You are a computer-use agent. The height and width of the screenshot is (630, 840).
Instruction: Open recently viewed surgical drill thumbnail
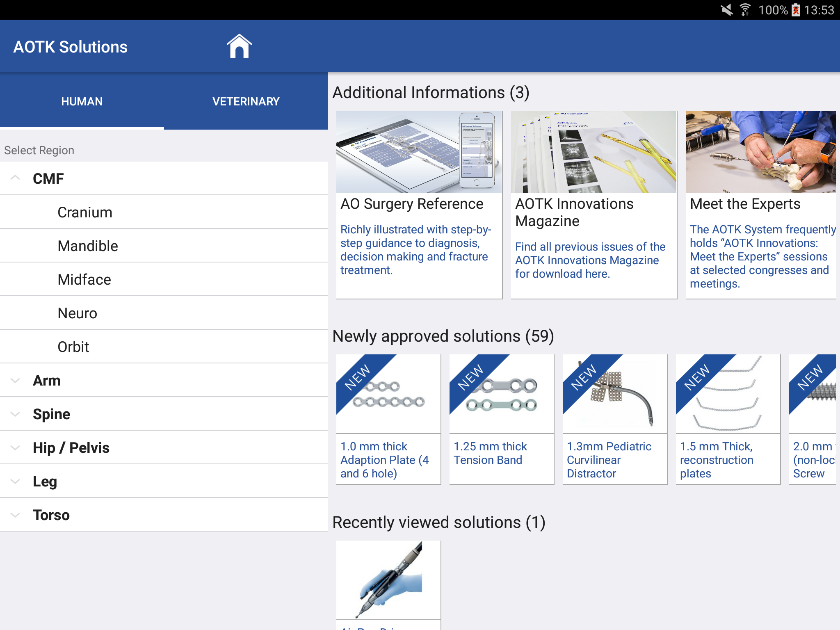(388, 580)
